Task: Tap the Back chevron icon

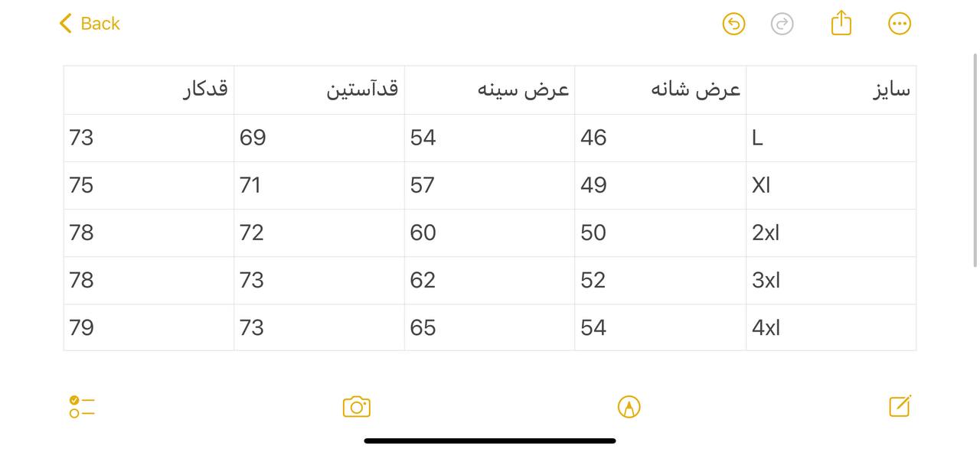Action: pyautogui.click(x=66, y=24)
